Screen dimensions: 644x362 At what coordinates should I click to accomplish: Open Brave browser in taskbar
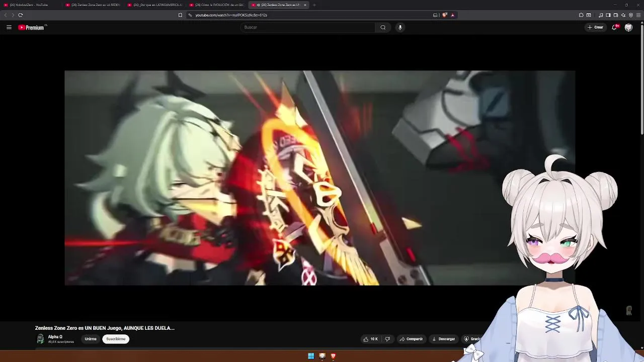point(333,356)
